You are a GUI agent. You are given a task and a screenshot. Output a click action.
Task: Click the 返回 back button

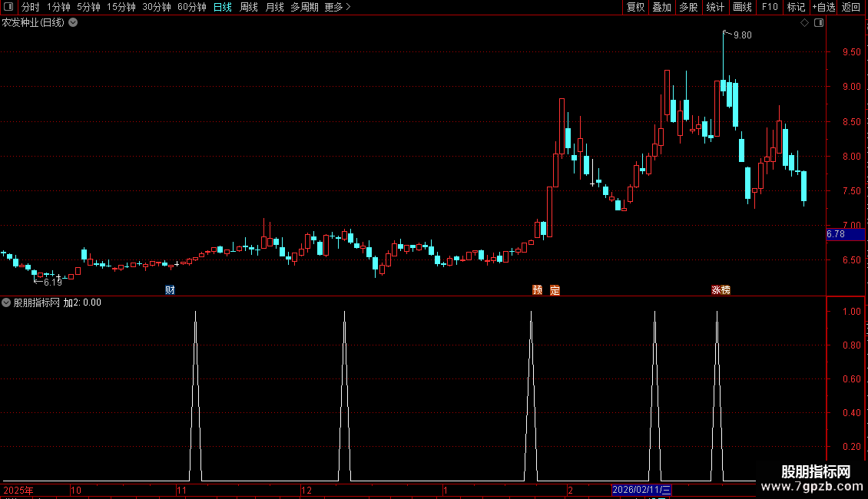point(851,7)
